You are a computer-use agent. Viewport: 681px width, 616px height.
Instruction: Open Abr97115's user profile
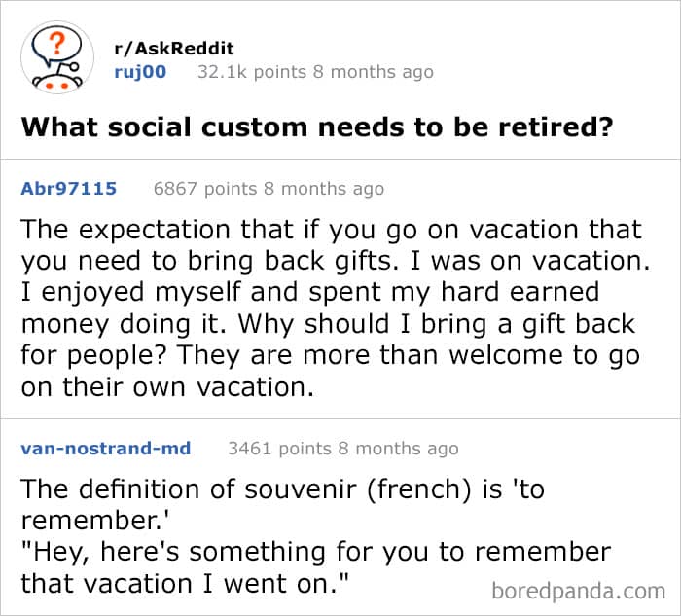point(69,189)
